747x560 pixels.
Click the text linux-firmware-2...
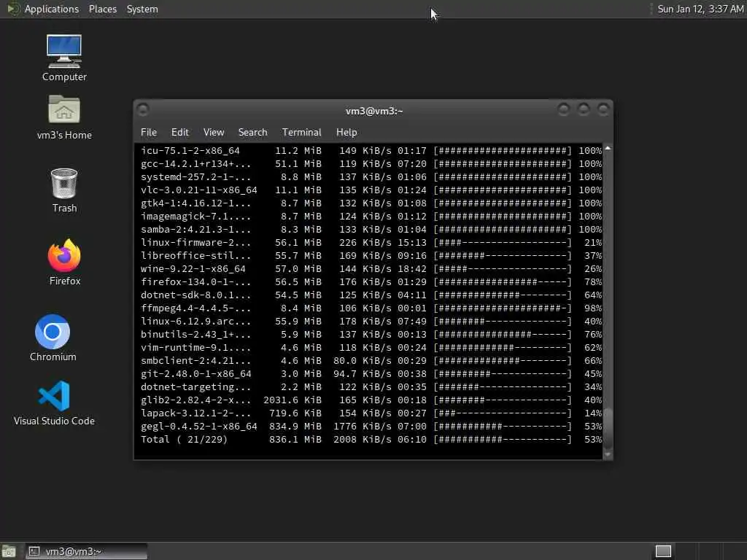196,242
